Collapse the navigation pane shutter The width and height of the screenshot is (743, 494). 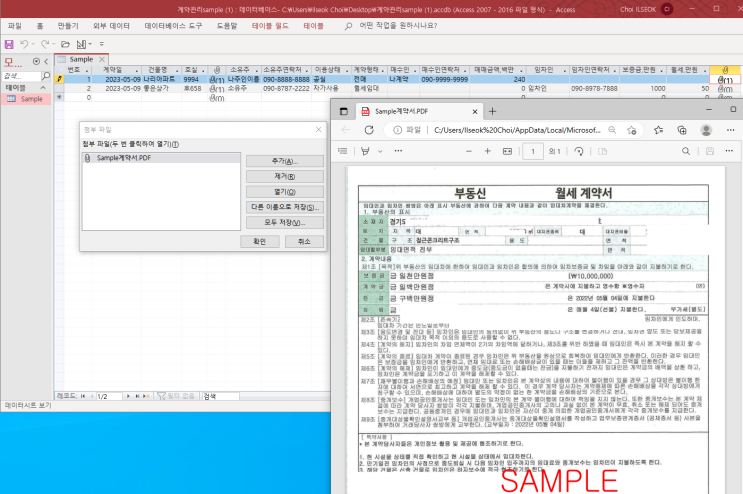pyautogui.click(x=46, y=62)
